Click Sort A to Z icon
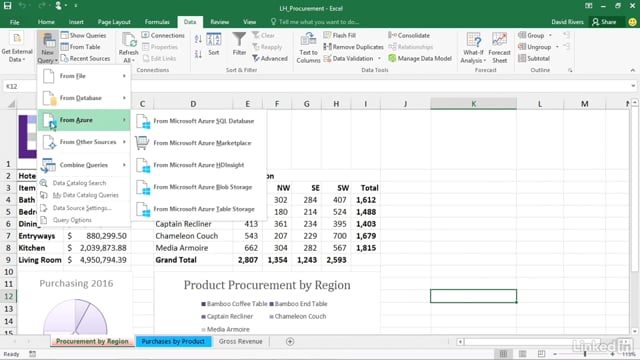This screenshot has height=360, width=640. click(198, 40)
